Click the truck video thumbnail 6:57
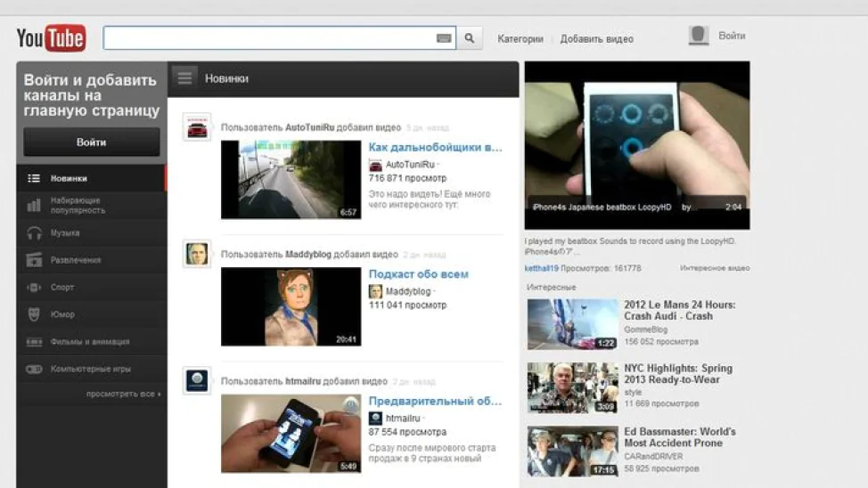 [291, 180]
